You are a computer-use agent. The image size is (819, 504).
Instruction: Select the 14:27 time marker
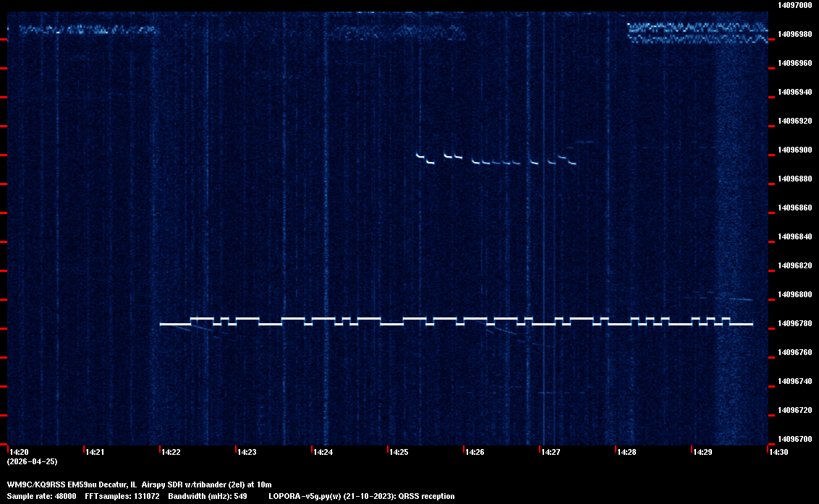pos(551,453)
